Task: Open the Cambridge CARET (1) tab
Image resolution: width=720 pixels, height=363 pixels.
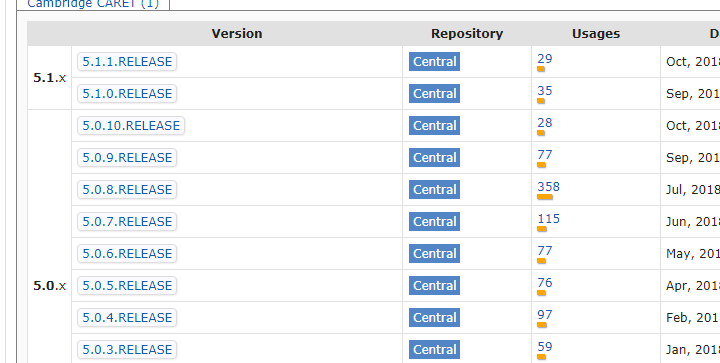Action: coord(93,4)
